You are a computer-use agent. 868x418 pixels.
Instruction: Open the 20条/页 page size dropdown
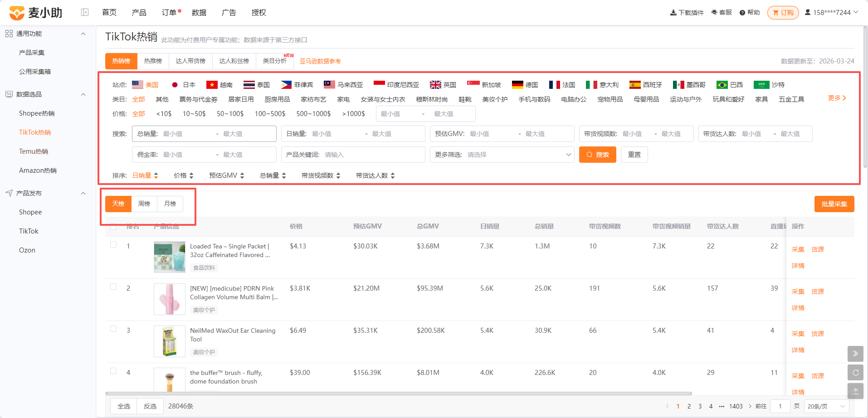[827, 406]
